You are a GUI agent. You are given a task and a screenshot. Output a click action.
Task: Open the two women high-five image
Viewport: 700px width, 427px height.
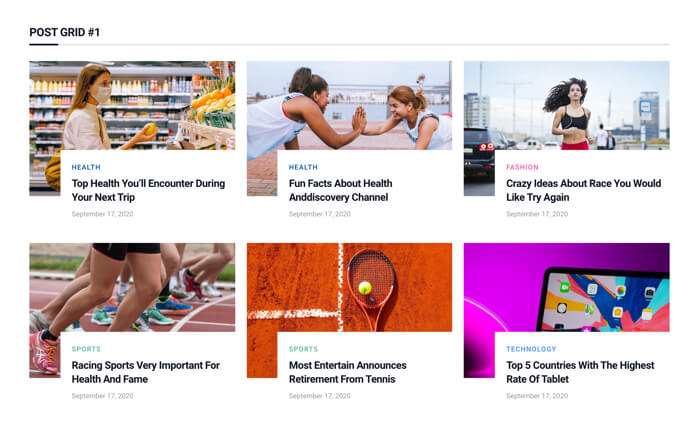(x=349, y=105)
